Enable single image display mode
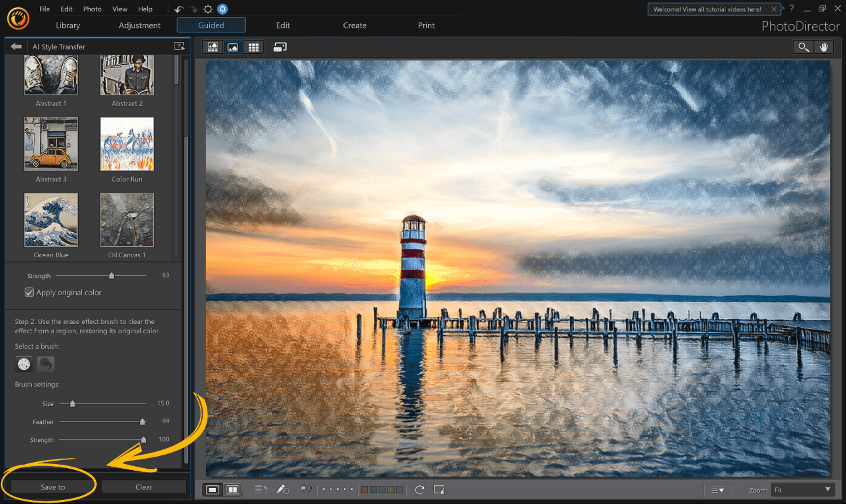Viewport: 846px width, 504px height. pos(212,489)
